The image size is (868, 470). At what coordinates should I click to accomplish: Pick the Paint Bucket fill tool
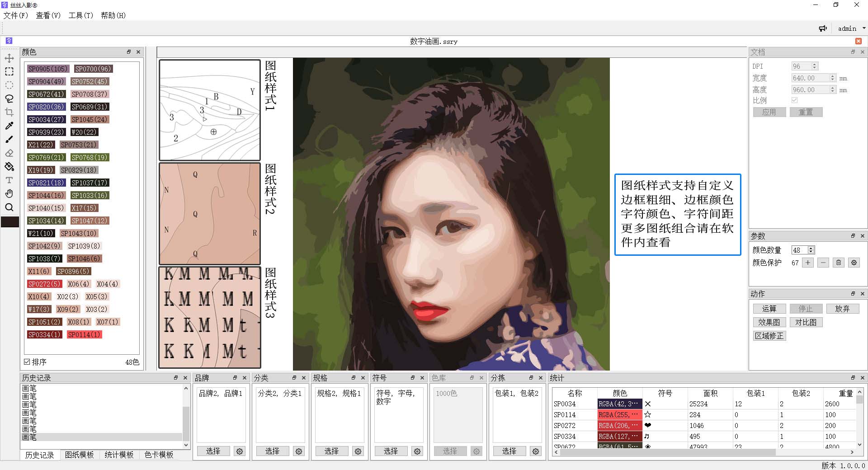coord(9,167)
